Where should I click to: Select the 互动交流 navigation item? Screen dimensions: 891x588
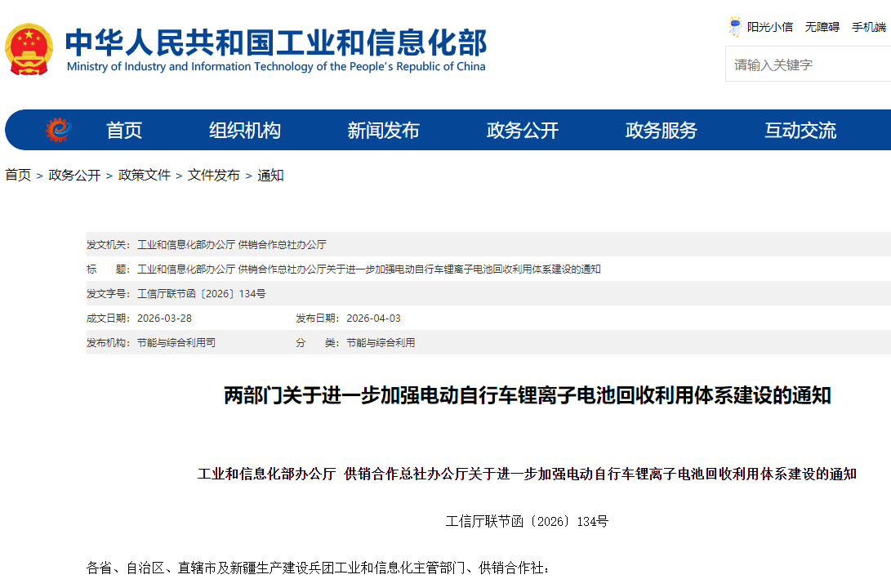click(800, 131)
